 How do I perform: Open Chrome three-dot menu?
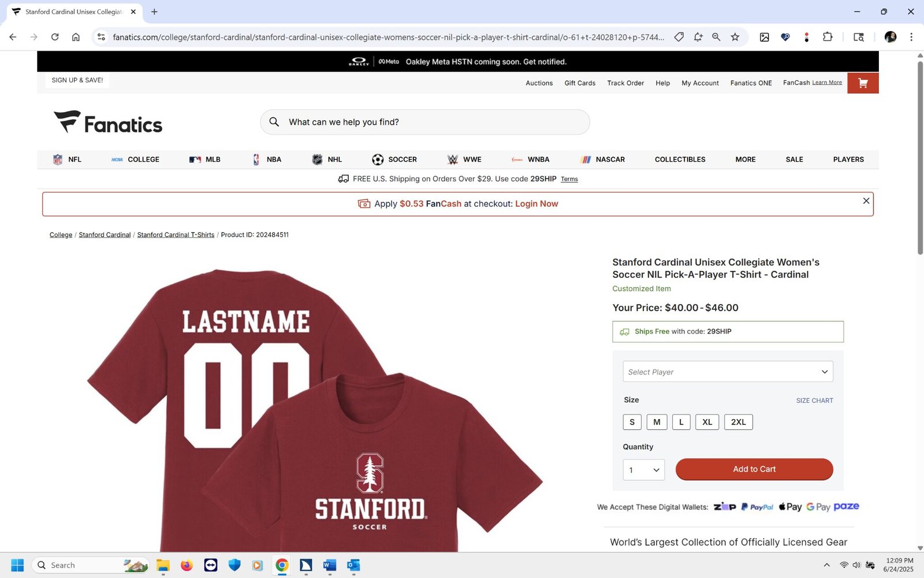point(911,37)
